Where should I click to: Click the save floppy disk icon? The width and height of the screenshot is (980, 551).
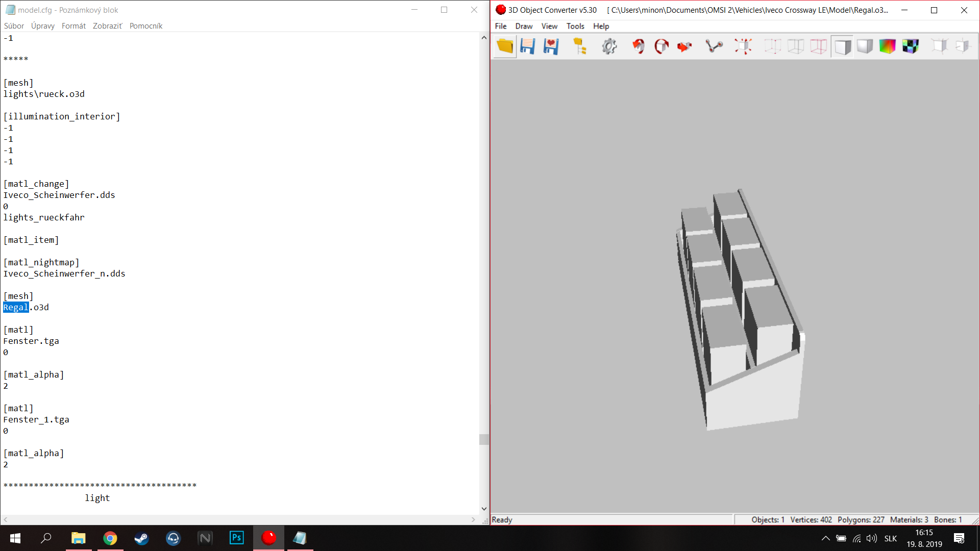coord(527,46)
